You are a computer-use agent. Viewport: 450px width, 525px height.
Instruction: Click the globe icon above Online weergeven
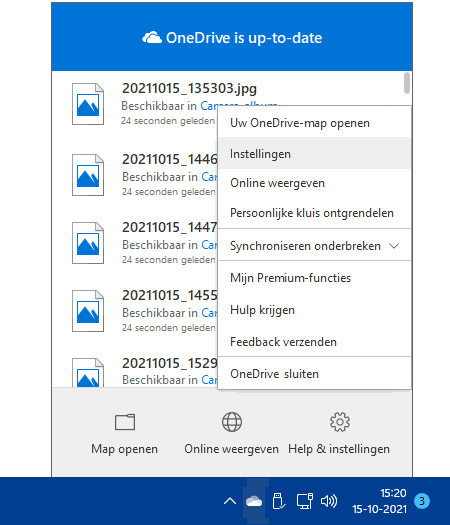(232, 422)
